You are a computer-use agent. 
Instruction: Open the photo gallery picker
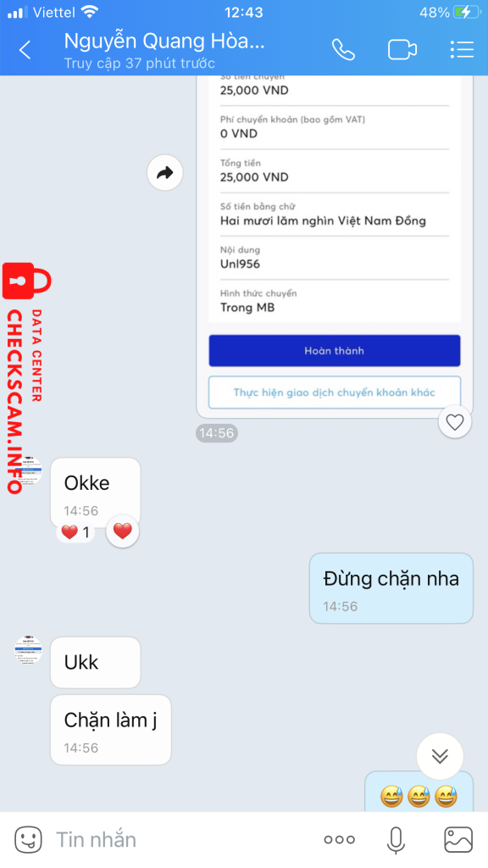(458, 840)
